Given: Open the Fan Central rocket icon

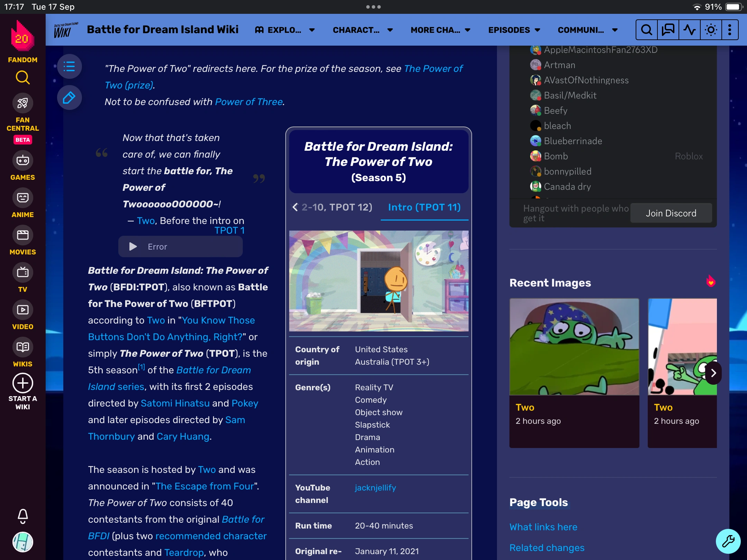Looking at the screenshot, I should coord(23,103).
